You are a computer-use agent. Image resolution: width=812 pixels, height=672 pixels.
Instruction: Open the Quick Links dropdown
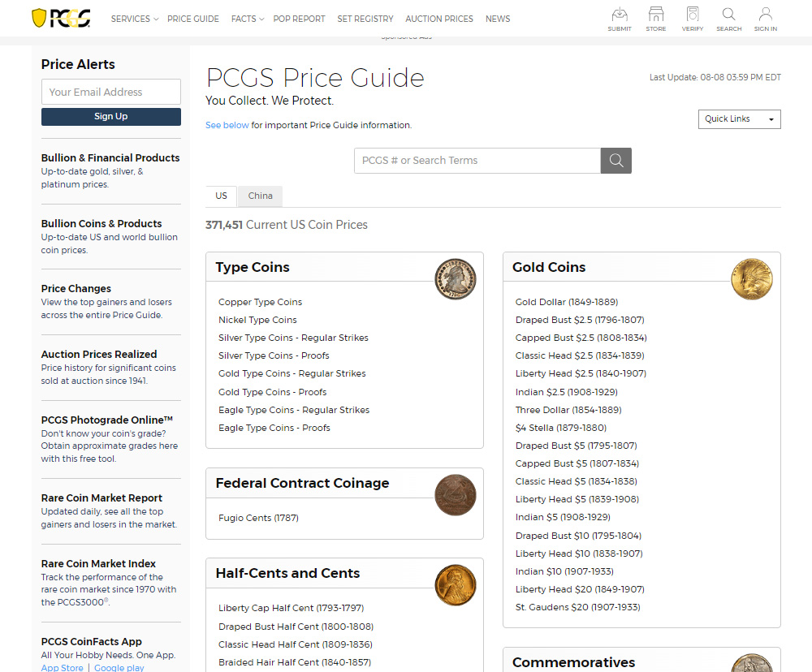click(x=739, y=119)
